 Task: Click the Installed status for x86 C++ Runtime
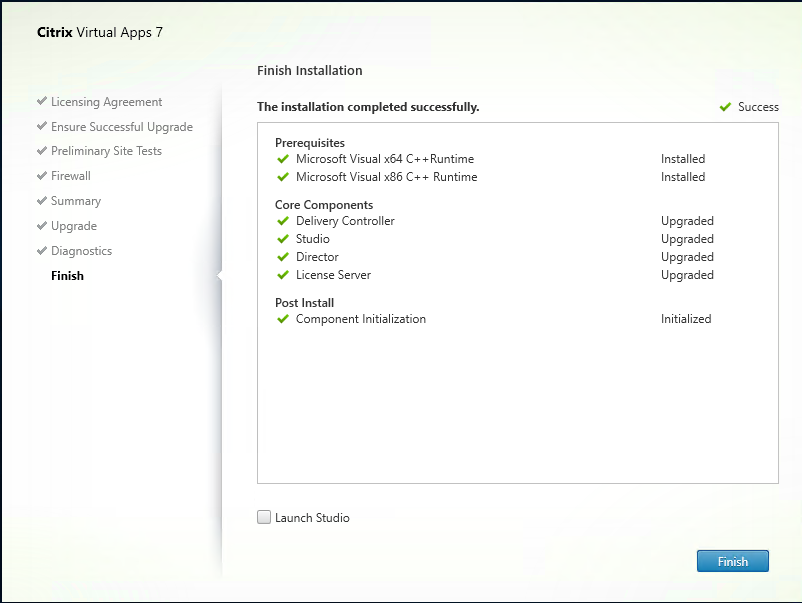coord(683,177)
